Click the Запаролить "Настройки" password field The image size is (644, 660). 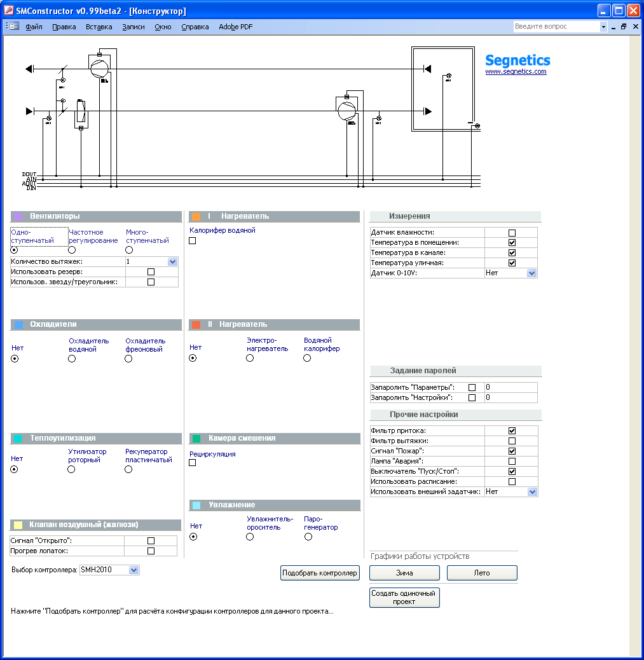pyautogui.click(x=511, y=398)
